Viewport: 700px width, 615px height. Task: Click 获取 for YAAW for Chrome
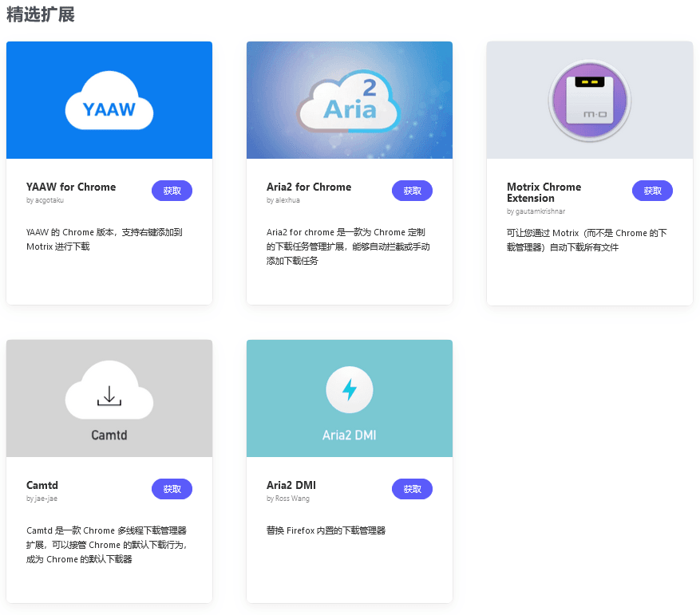click(x=172, y=191)
